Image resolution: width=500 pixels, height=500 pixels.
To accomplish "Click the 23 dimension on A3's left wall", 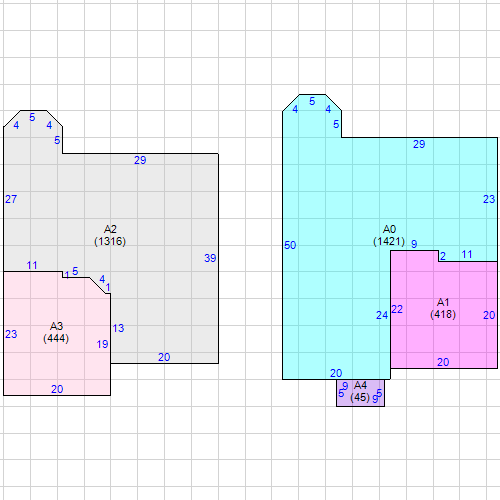I will (11, 334).
